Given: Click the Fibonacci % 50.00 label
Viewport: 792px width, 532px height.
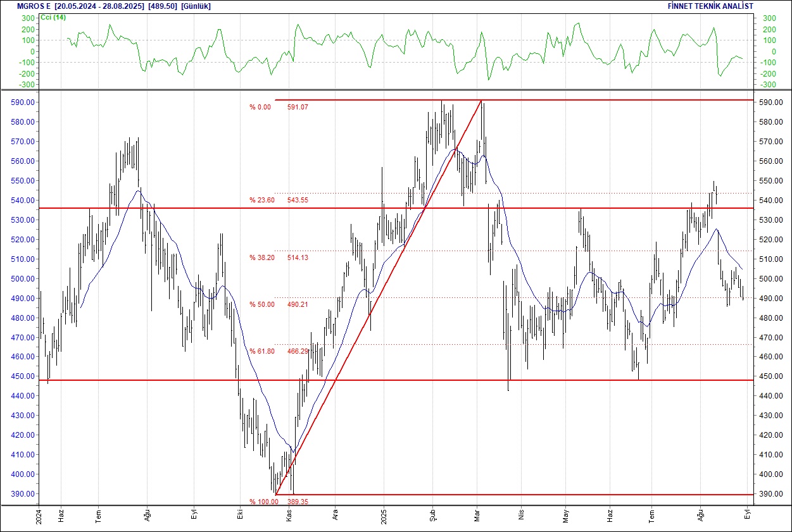Looking at the screenshot, I should click(262, 304).
